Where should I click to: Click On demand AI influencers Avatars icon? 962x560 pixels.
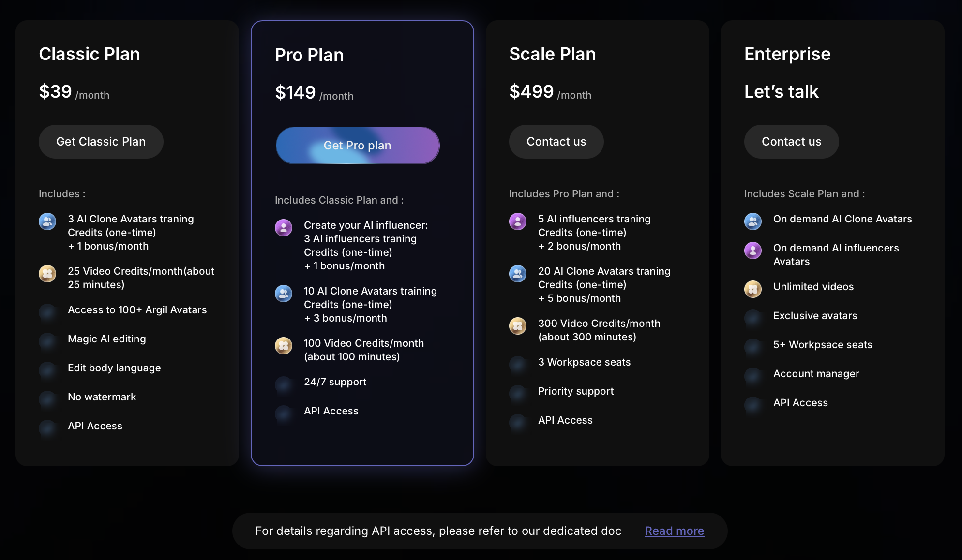753,251
